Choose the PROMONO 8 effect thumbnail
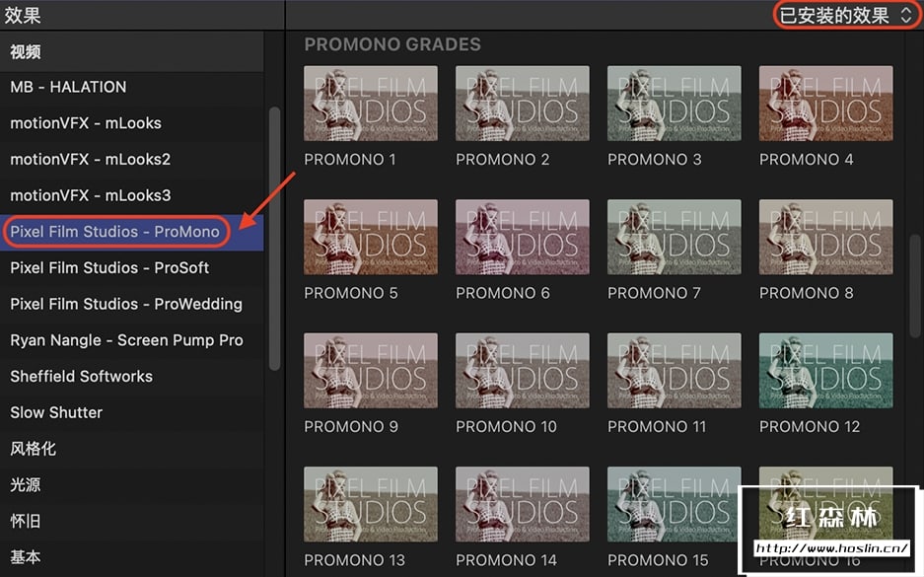The width and height of the screenshot is (924, 577). point(825,237)
